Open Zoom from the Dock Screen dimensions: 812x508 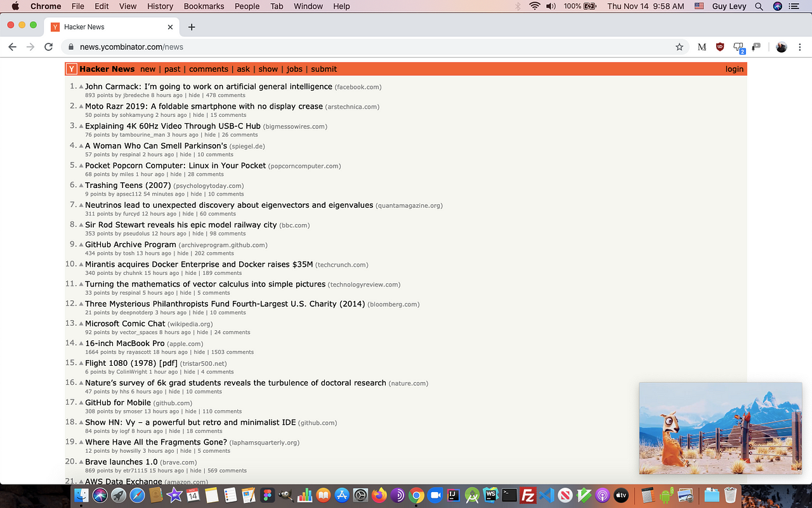coord(435,495)
